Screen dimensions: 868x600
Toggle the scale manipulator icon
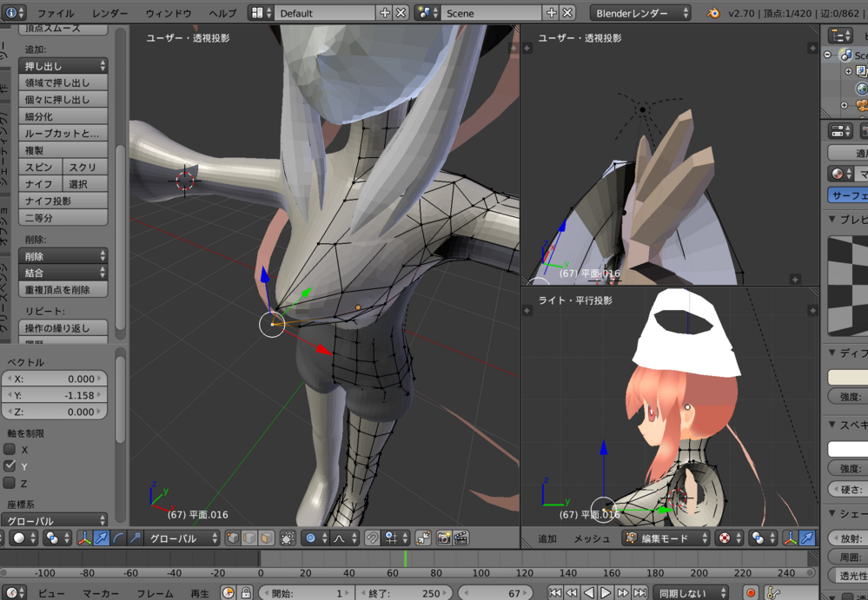(x=135, y=537)
